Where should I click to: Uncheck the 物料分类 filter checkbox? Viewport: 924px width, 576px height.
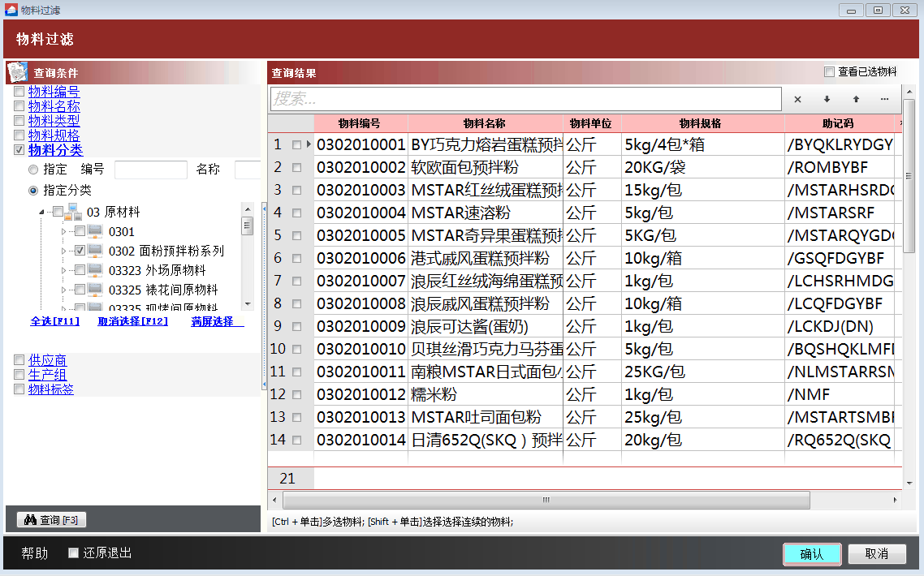click(19, 150)
